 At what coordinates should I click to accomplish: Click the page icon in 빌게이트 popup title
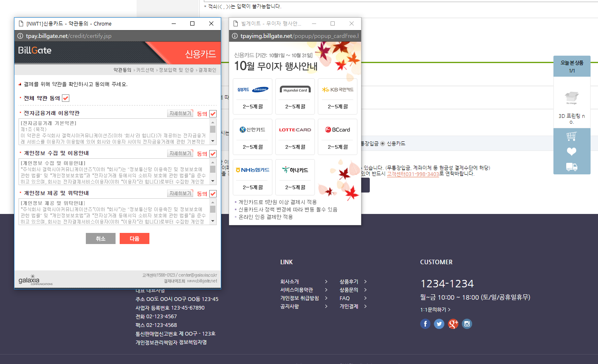point(236,23)
